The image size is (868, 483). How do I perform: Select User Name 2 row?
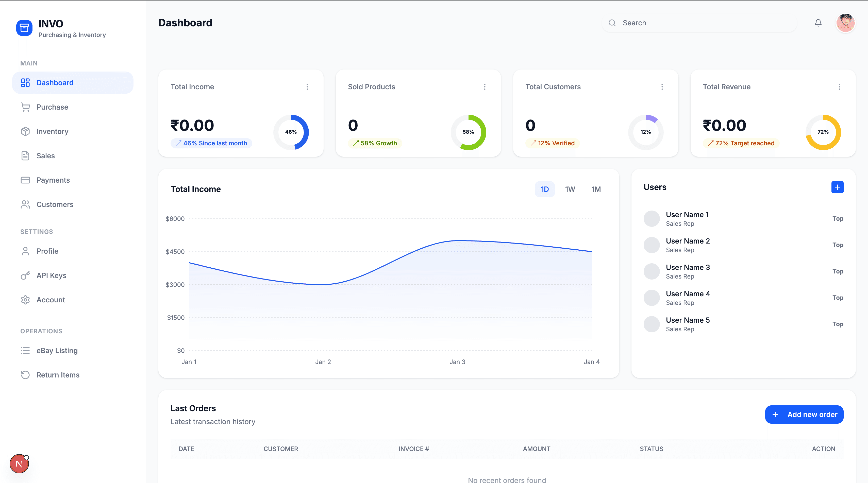(x=744, y=245)
